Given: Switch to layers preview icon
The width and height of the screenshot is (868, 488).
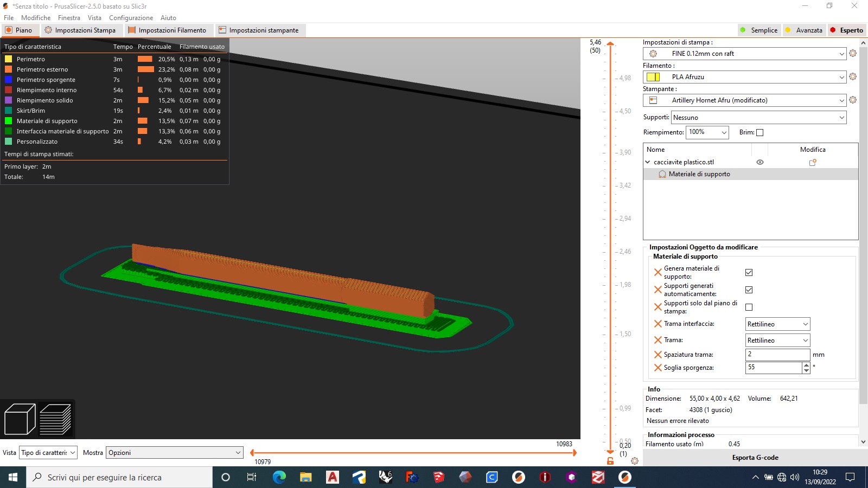Looking at the screenshot, I should point(55,419).
